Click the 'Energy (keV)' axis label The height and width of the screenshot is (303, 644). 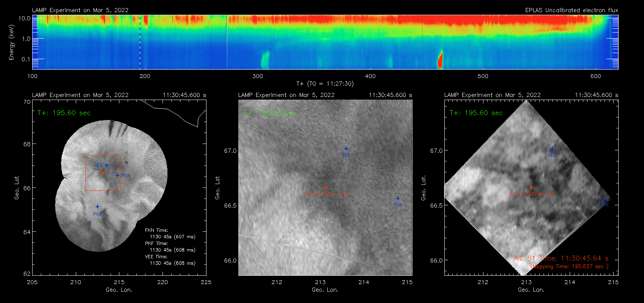pyautogui.click(x=11, y=42)
